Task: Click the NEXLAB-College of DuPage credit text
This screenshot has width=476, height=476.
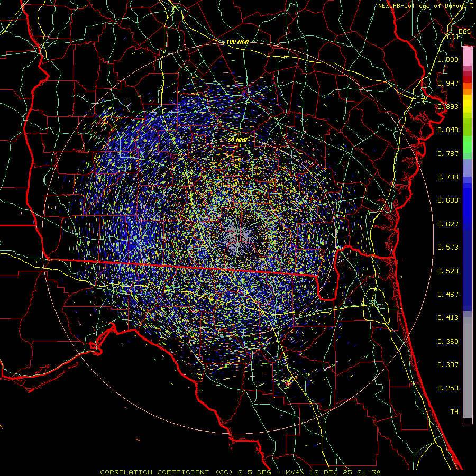Action: click(x=422, y=6)
